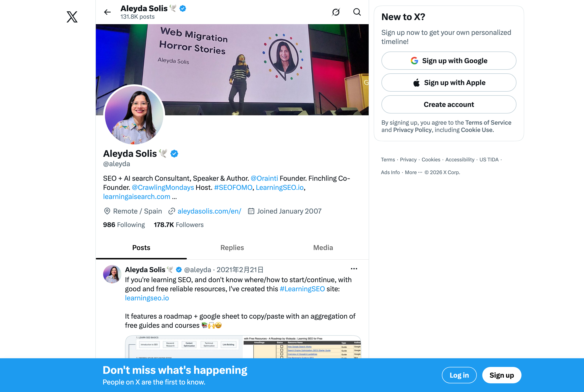The width and height of the screenshot is (584, 392).
Task: Click the Accessibility footer link
Action: (460, 160)
